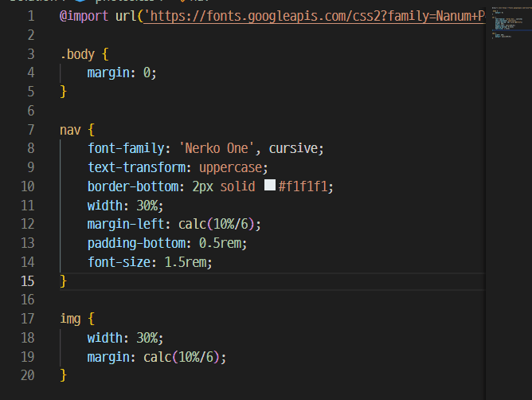Screen dimensions: 532x400
Task: Click the #f1f1f1 color swatch on line 10
Action: [x=270, y=185]
